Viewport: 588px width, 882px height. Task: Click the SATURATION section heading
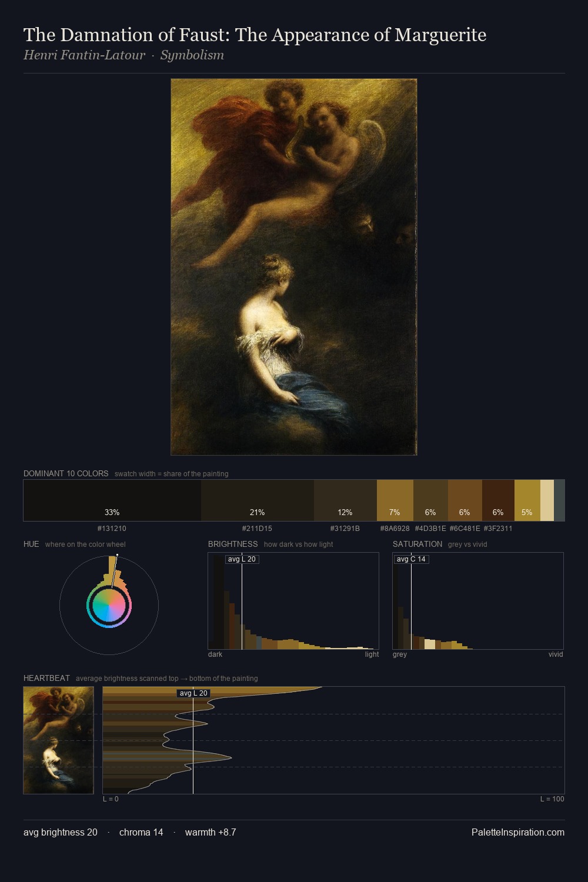417,544
